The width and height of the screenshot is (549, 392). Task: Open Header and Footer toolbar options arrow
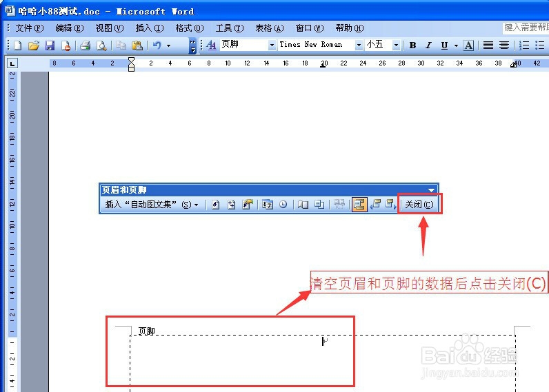point(431,190)
